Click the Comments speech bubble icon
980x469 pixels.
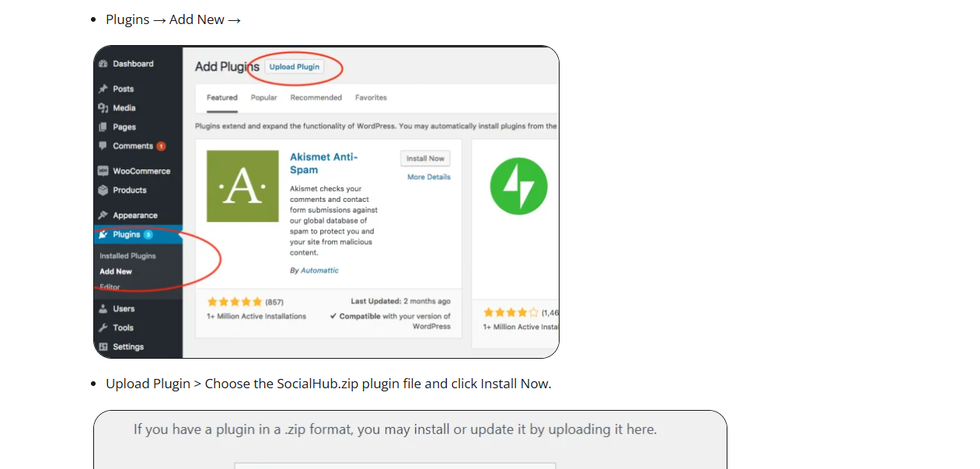point(103,146)
